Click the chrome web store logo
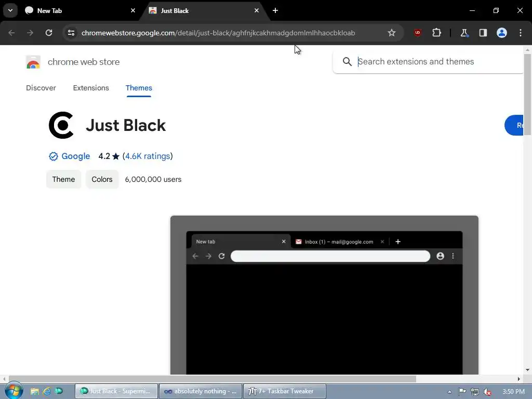The width and height of the screenshot is (532, 399). pos(33,62)
